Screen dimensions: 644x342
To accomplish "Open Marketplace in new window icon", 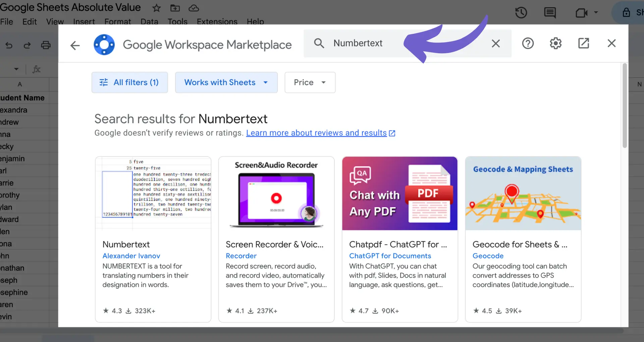I will click(x=584, y=43).
